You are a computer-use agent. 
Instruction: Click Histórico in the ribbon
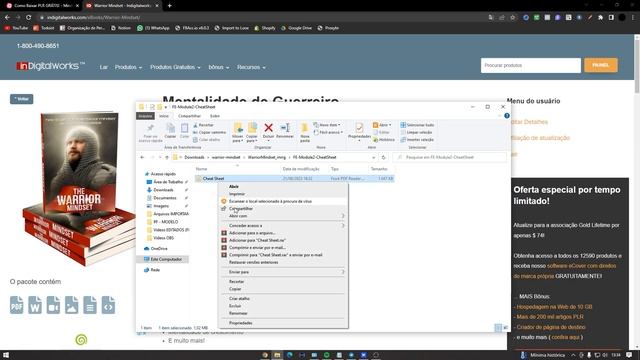[384, 140]
